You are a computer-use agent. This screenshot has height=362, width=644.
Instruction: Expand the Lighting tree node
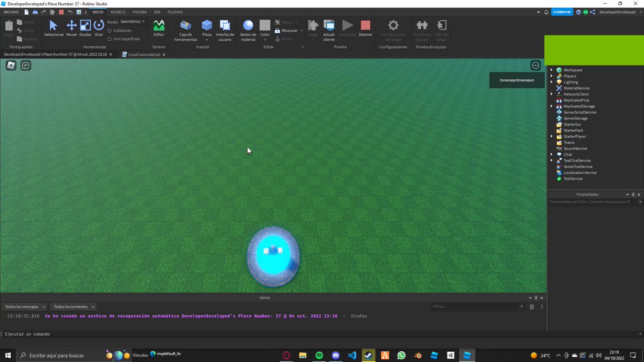click(551, 82)
